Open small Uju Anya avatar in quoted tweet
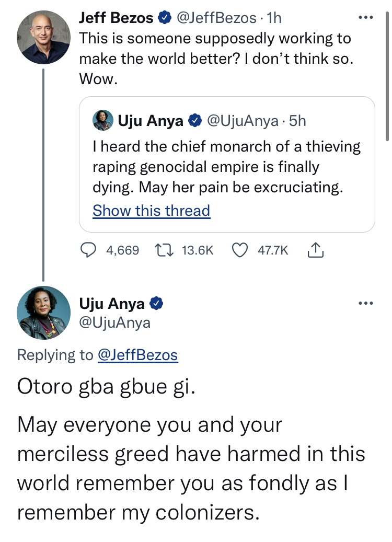Image resolution: width=392 pixels, height=542 pixels. 103,121
